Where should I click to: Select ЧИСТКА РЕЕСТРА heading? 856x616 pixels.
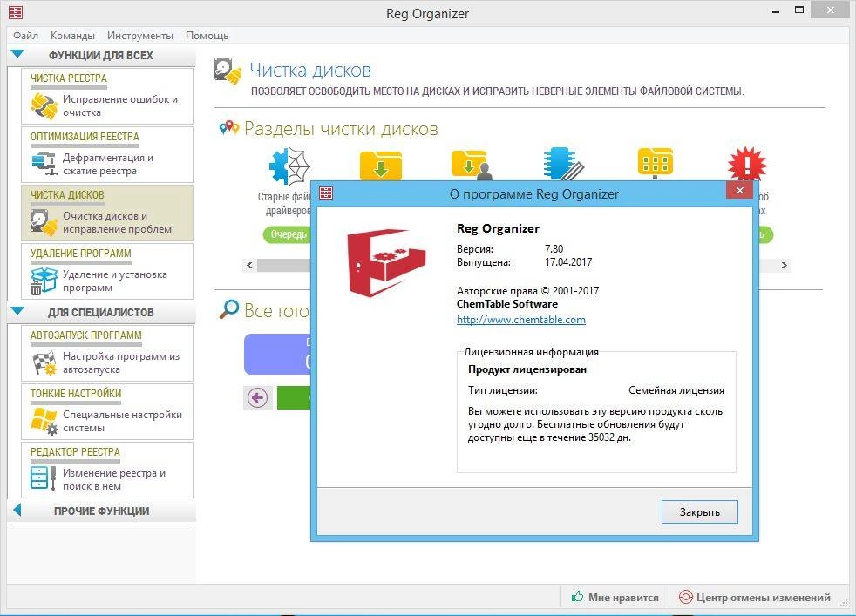[x=69, y=78]
